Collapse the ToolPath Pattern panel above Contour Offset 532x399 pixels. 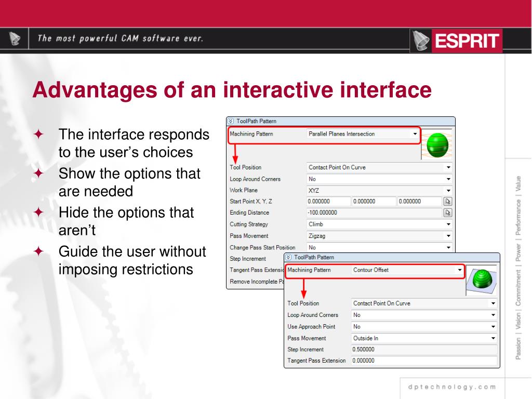pos(288,257)
